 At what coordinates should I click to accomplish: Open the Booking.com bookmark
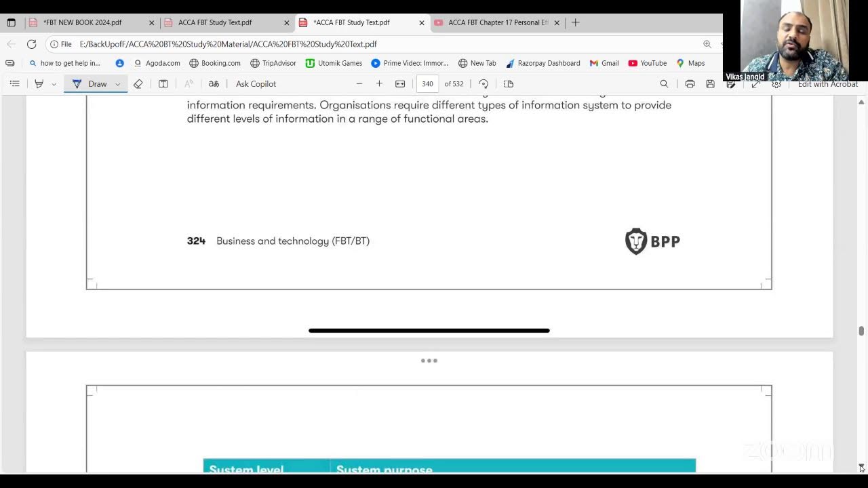coord(215,63)
